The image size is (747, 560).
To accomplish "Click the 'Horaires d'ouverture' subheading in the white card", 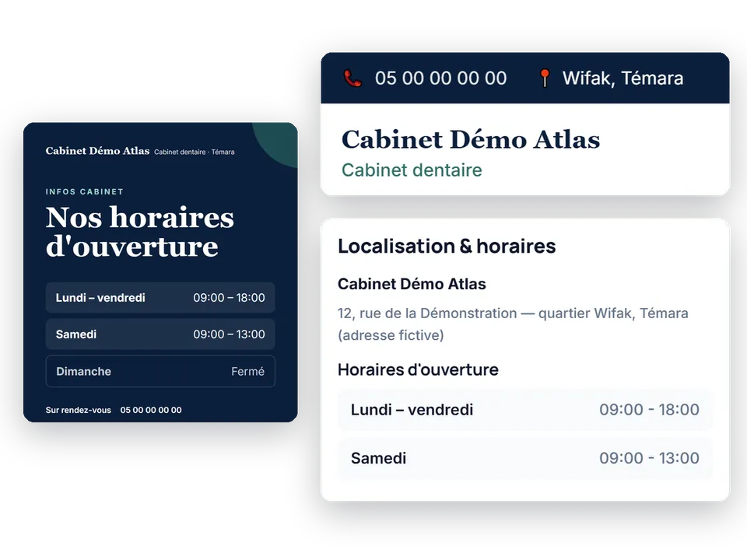I will coord(418,369).
